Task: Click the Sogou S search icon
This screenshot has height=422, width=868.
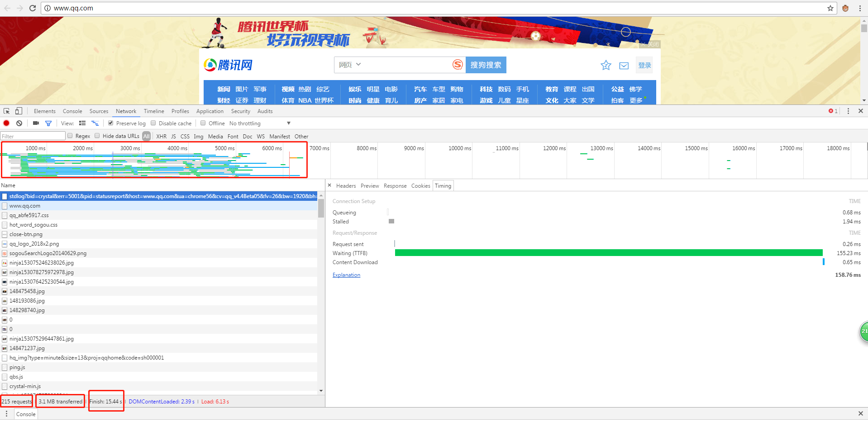Action: pyautogui.click(x=458, y=65)
